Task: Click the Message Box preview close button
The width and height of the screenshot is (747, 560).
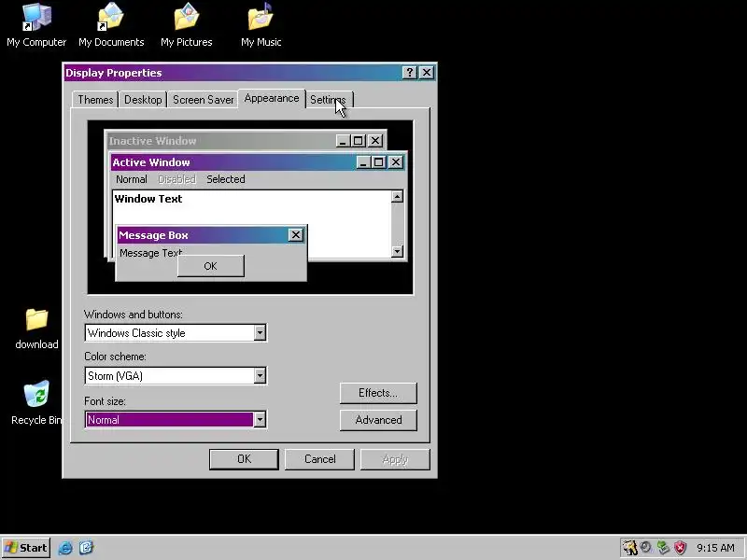Action: (x=296, y=235)
